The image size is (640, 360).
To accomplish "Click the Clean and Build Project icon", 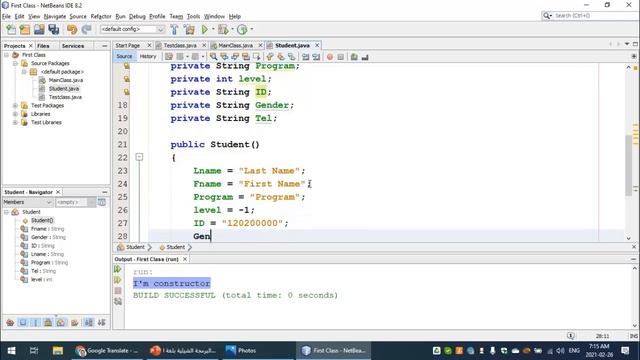I will pos(189,29).
